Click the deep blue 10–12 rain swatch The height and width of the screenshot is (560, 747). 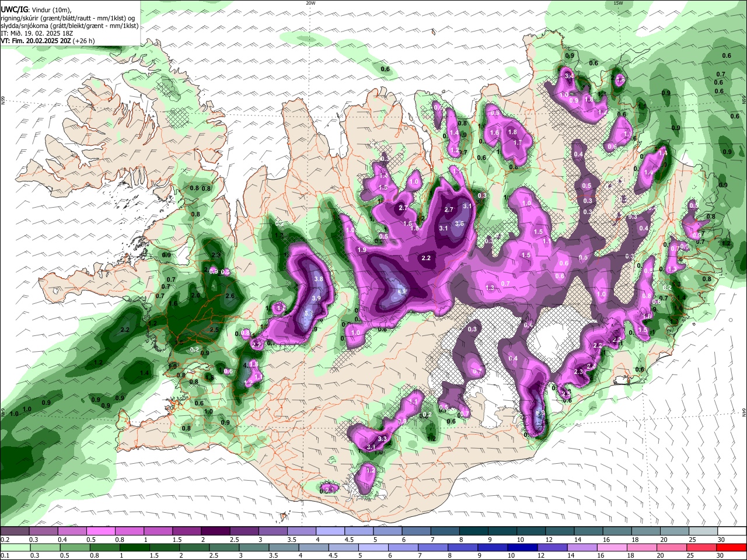(x=522, y=547)
